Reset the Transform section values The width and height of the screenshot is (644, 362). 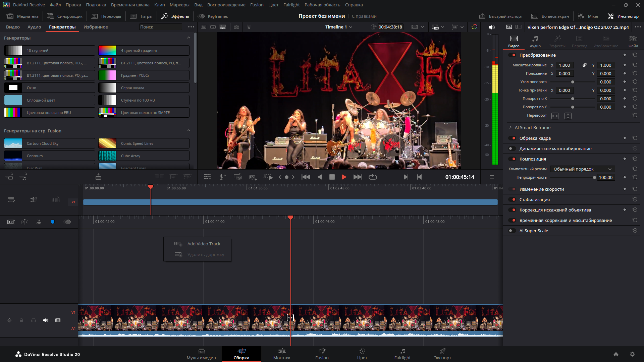pos(635,55)
